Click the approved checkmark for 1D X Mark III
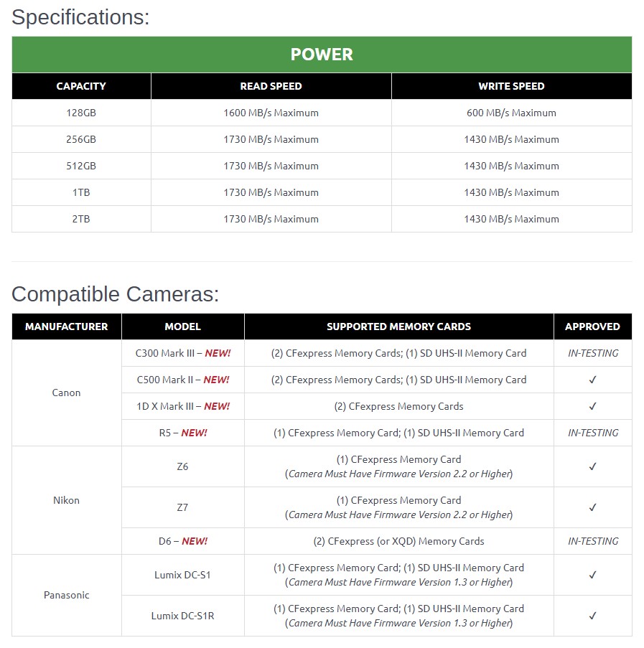This screenshot has height=648, width=644. point(592,406)
